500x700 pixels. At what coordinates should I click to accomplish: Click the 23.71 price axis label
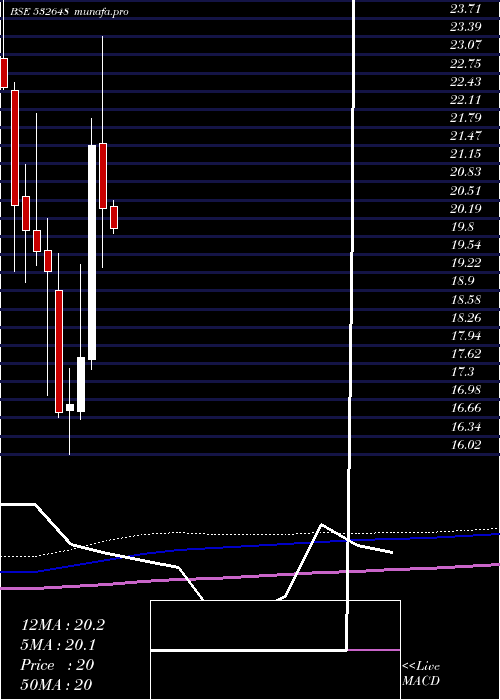pos(466,8)
